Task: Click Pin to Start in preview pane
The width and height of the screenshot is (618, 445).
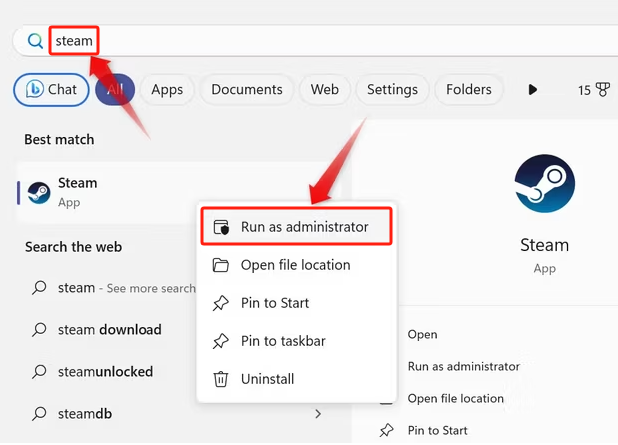Action: click(437, 430)
